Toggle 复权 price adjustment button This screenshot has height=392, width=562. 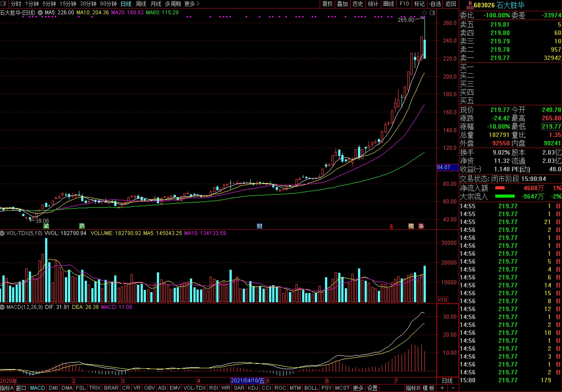point(327,4)
